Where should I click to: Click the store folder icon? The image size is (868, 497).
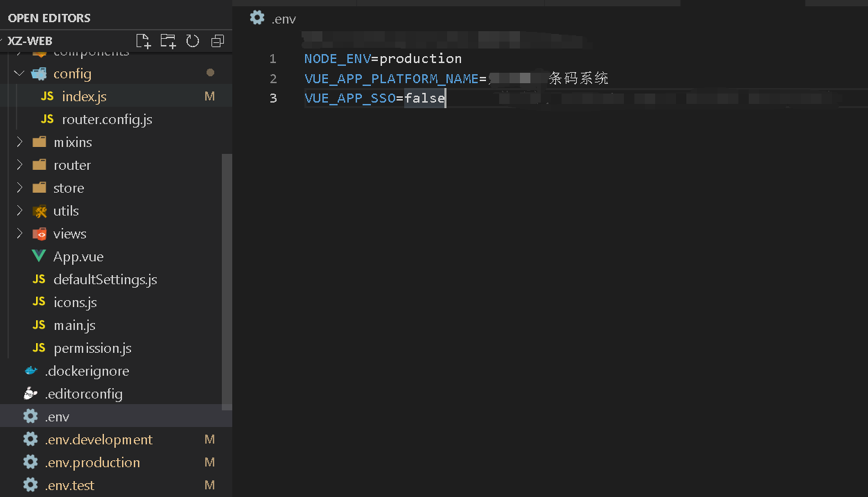point(40,188)
